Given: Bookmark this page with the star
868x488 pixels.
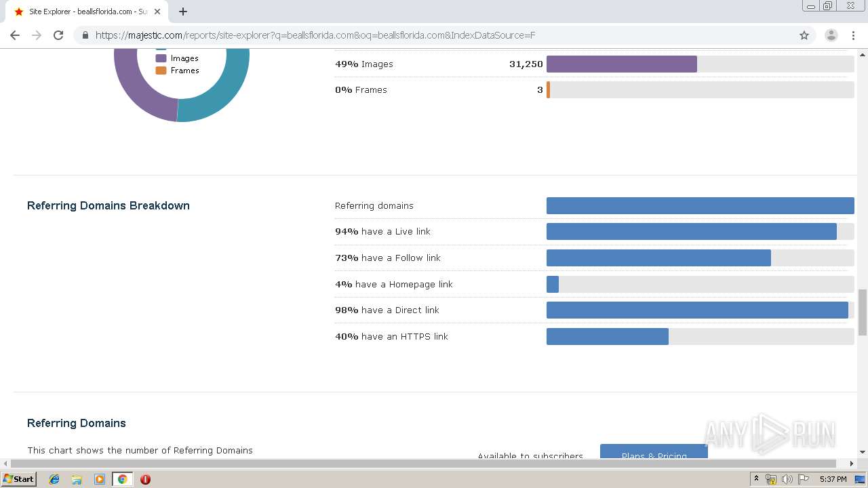Looking at the screenshot, I should tap(804, 35).
